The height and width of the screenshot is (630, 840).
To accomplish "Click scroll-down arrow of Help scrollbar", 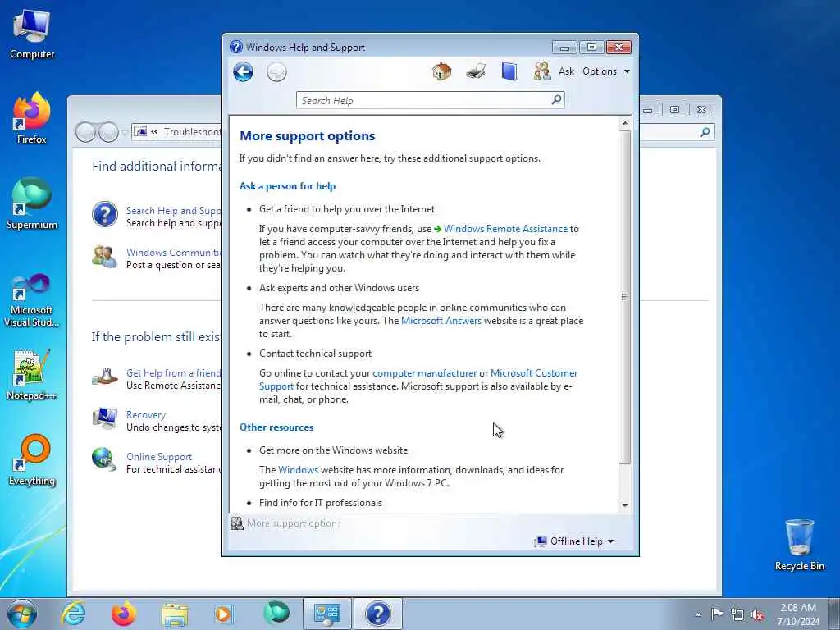I will tap(624, 505).
